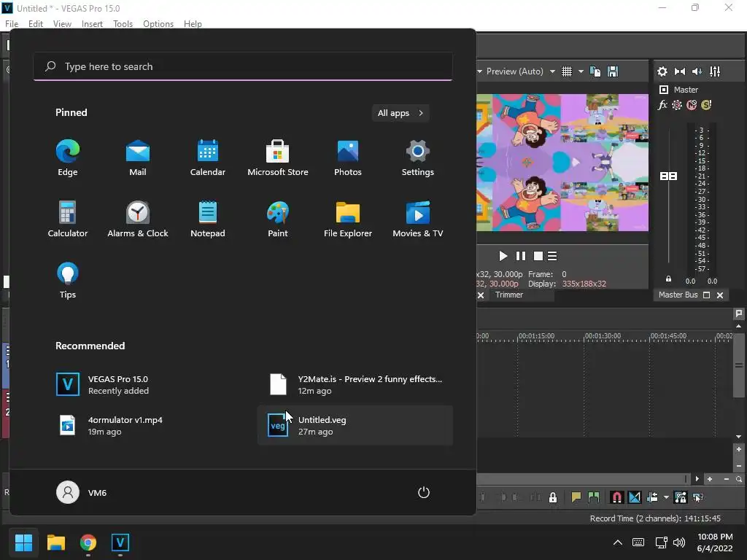Open the View menu
747x560 pixels.
pyautogui.click(x=62, y=24)
